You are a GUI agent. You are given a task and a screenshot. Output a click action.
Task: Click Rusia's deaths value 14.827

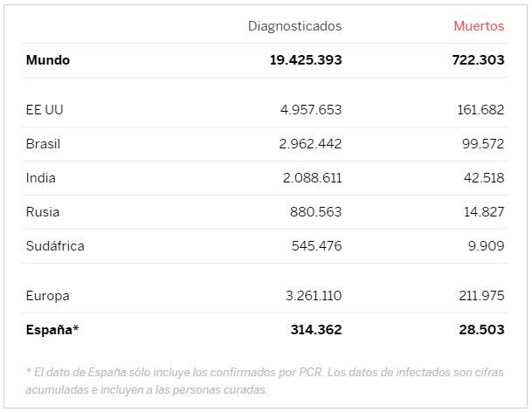[x=482, y=212]
